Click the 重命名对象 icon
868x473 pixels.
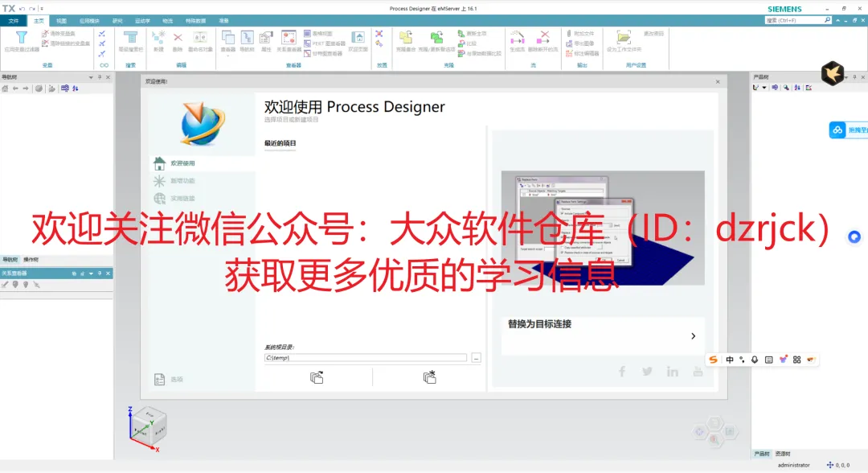point(200,37)
